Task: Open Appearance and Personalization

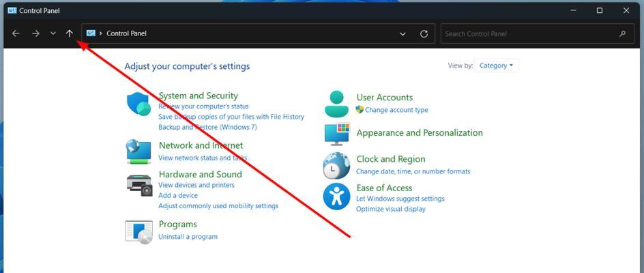Action: pos(420,133)
